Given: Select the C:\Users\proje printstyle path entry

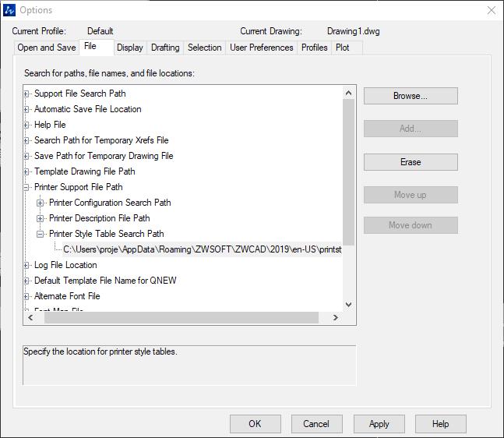Looking at the screenshot, I should point(203,249).
